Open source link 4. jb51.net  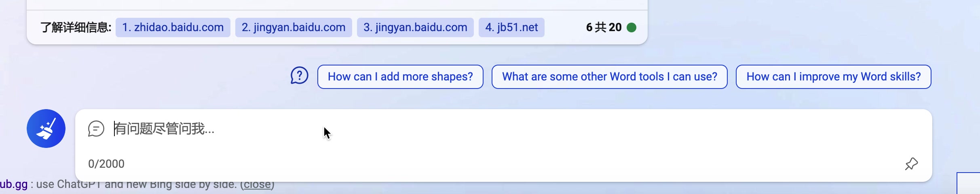(x=511, y=27)
